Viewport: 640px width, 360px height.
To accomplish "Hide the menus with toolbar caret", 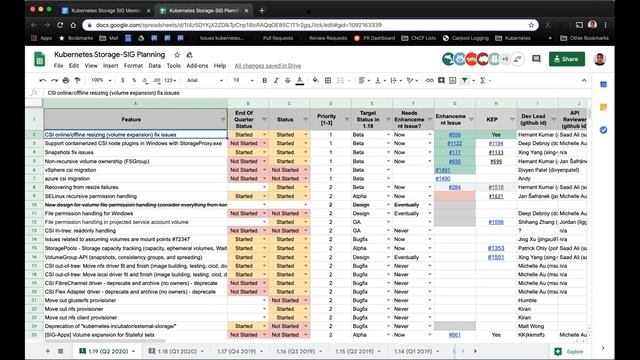I will coord(584,80).
